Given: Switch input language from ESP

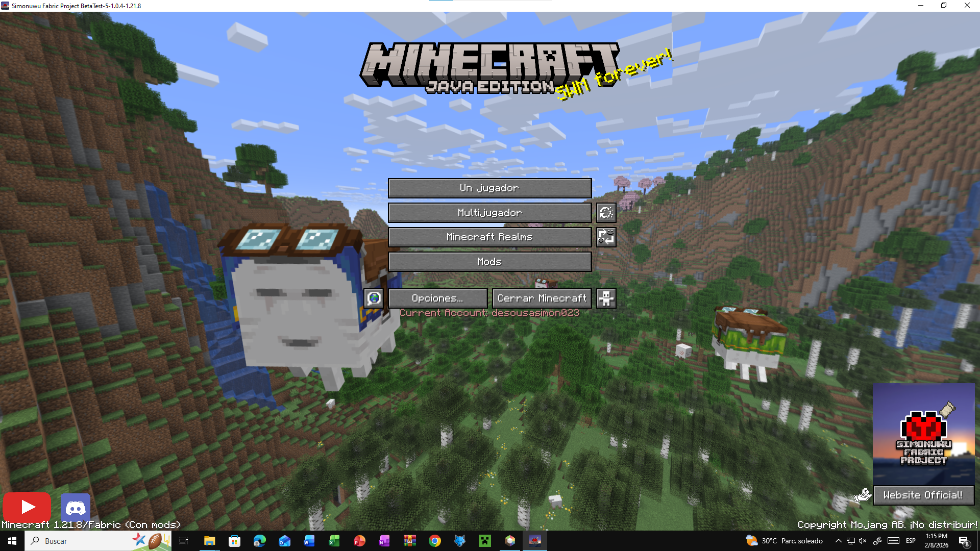Looking at the screenshot, I should [x=911, y=541].
